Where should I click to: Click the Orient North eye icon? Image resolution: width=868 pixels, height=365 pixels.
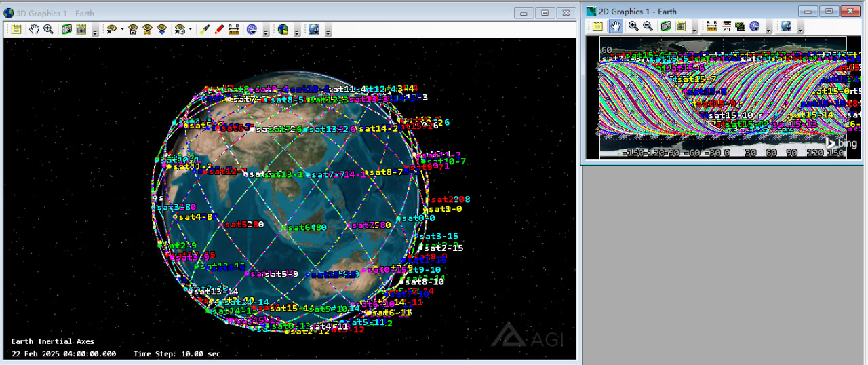pyautogui.click(x=148, y=29)
